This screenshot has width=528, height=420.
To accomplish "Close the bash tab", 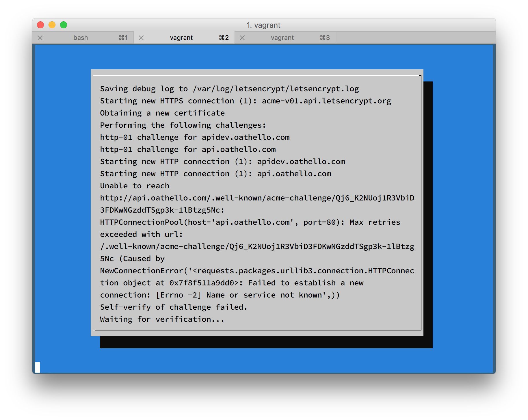I will coord(40,38).
